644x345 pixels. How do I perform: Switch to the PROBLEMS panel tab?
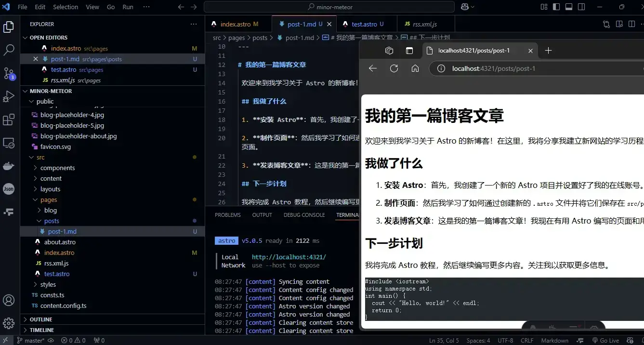coord(228,215)
